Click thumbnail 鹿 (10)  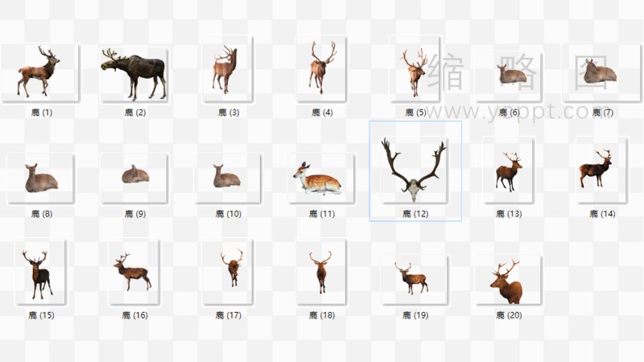[227, 176]
